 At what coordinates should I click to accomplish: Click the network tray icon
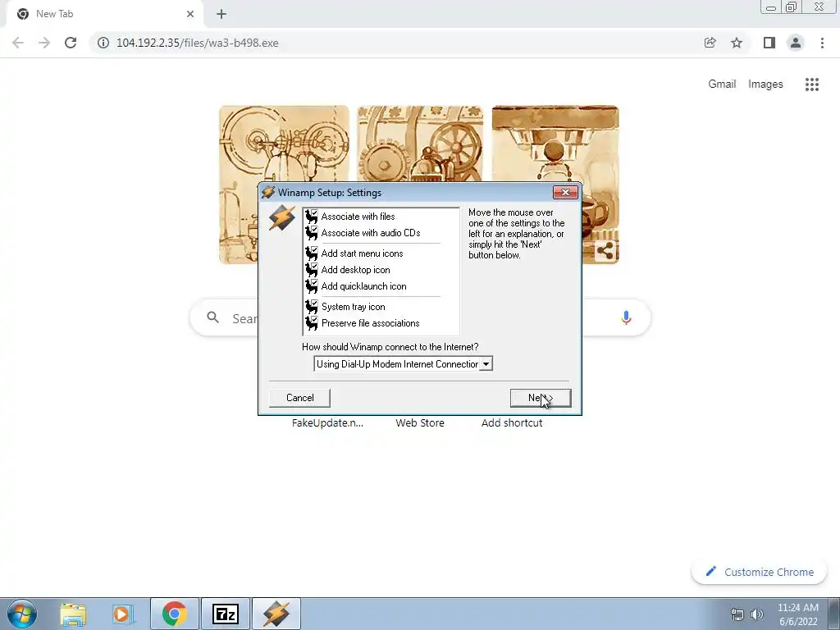[737, 614]
